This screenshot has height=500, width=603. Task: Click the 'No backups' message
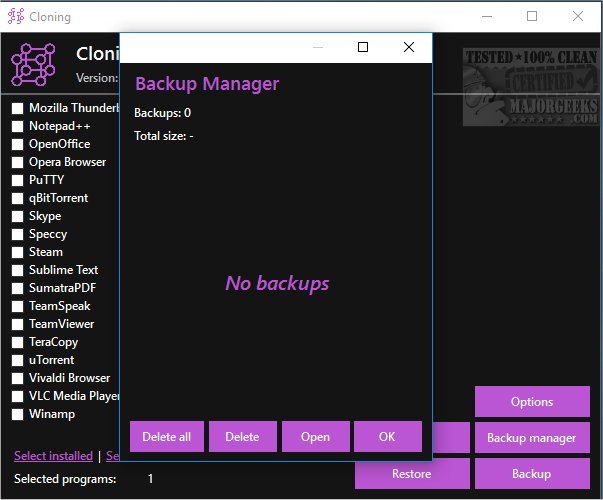[x=277, y=283]
